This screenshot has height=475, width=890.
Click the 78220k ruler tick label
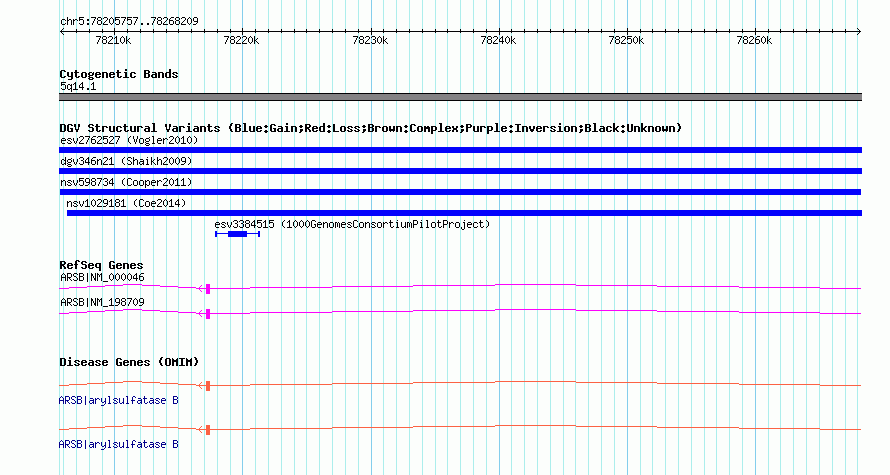(241, 40)
